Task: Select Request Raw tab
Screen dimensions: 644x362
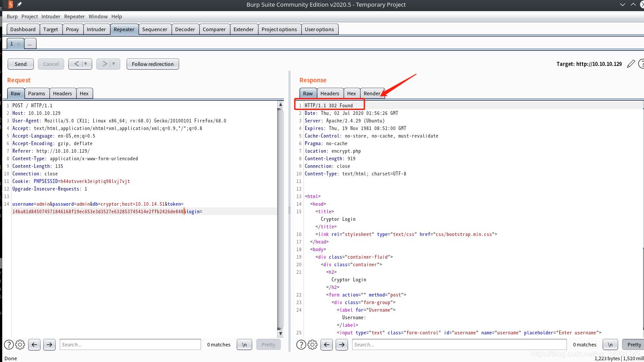Action: coord(16,94)
